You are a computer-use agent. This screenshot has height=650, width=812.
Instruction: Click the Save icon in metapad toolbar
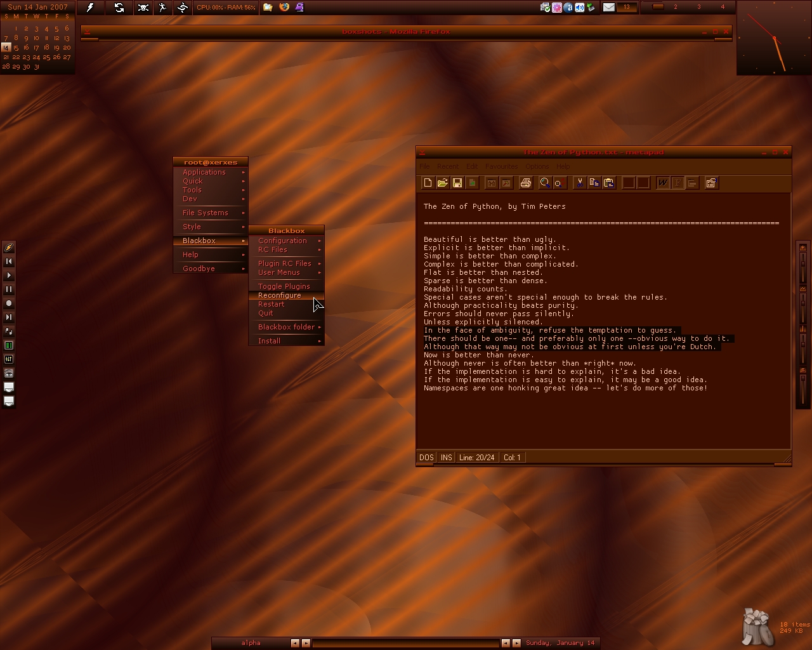457,183
